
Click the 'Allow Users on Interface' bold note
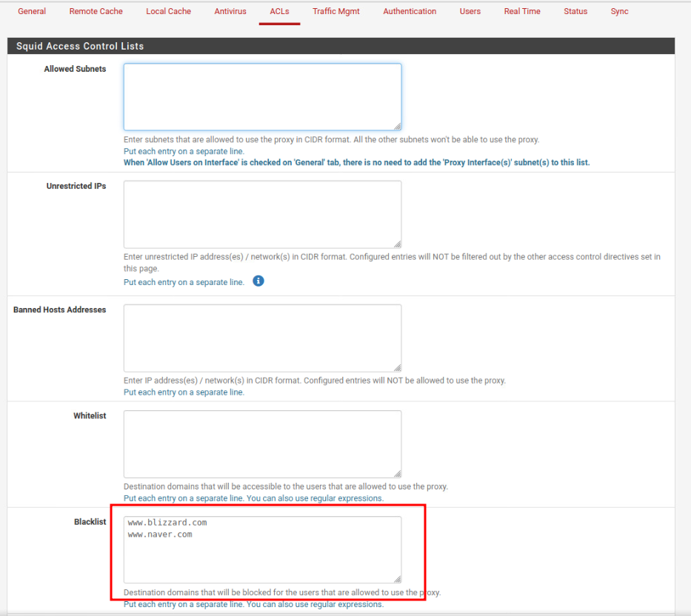[356, 163]
